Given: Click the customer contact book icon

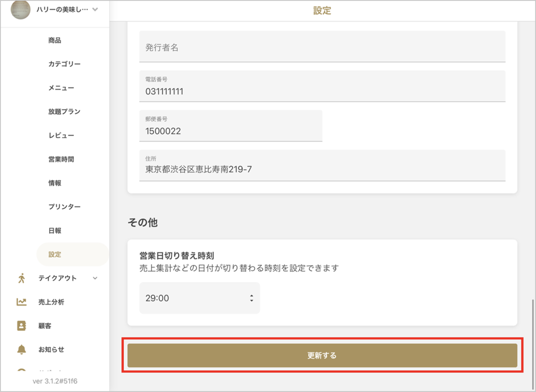Looking at the screenshot, I should 22,326.
